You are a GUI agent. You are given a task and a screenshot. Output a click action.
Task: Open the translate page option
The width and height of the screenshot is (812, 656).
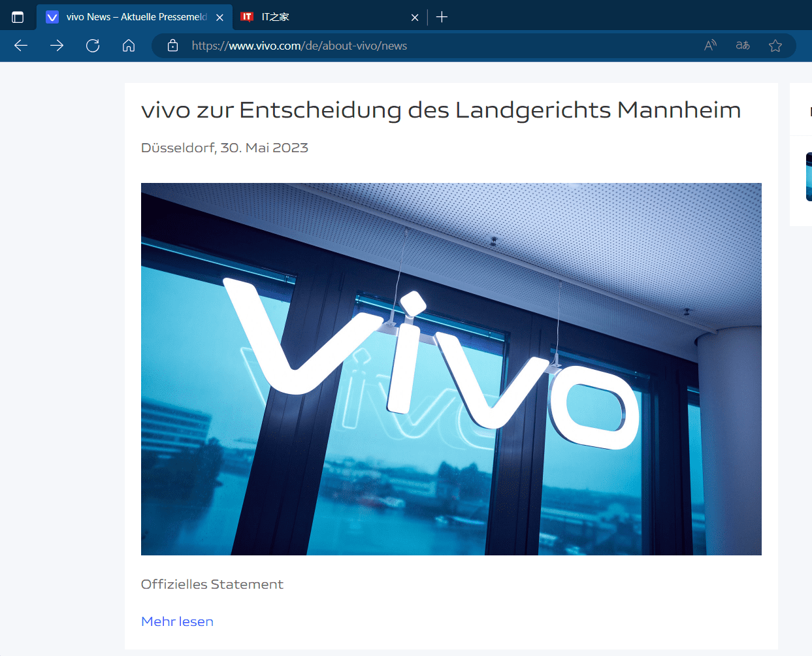coord(743,45)
